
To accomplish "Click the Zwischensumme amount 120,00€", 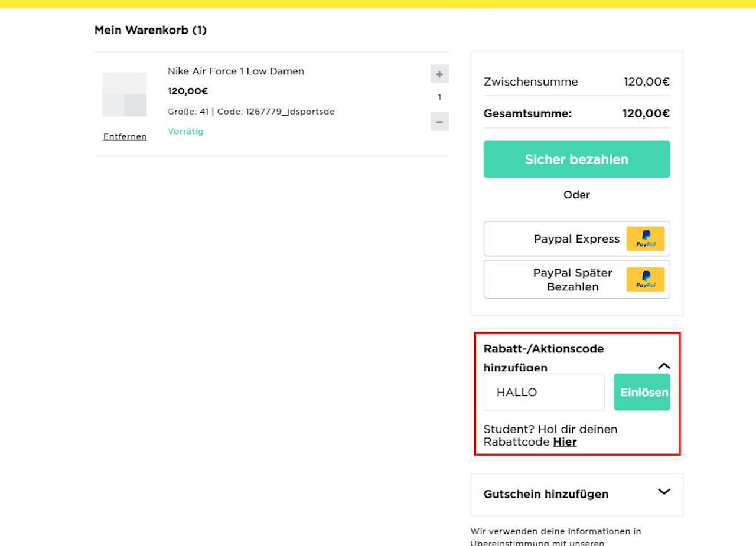I will tap(647, 82).
